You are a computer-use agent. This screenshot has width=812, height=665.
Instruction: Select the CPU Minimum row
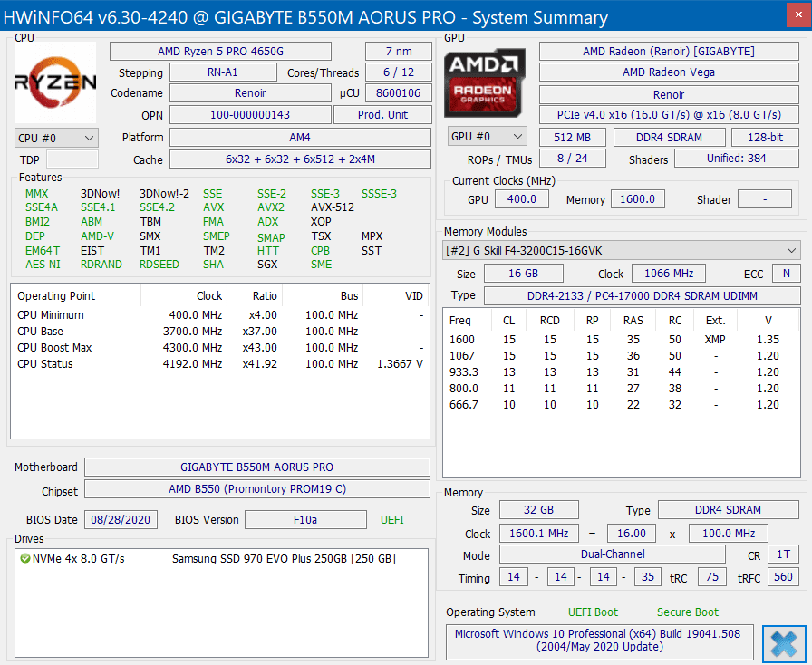pos(220,315)
